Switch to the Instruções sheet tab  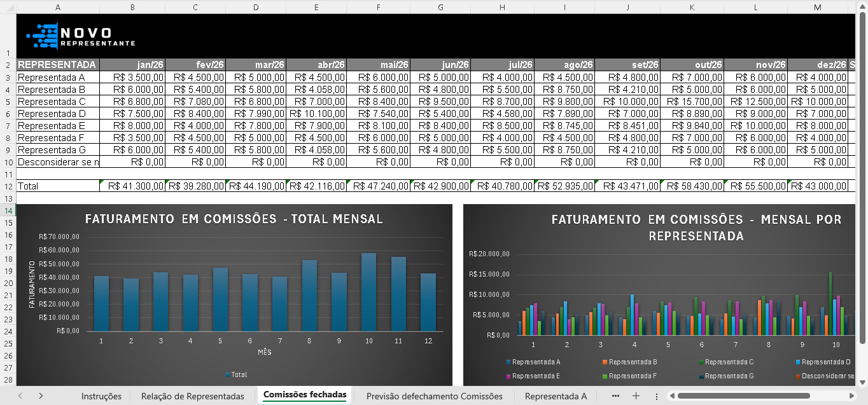point(101,396)
